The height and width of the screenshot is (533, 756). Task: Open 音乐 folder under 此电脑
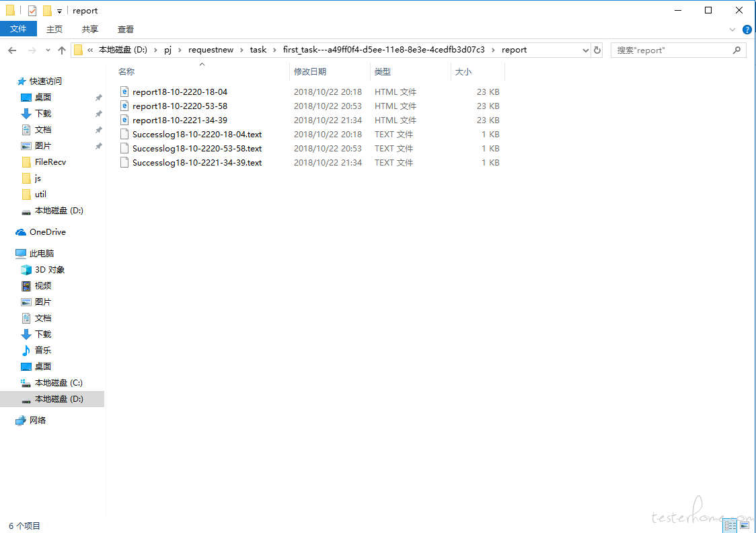43,350
